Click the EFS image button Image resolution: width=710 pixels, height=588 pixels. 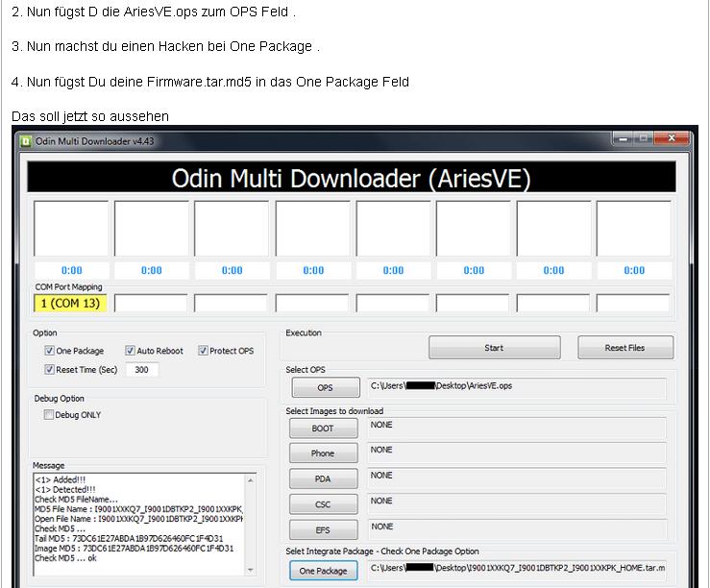(x=323, y=528)
